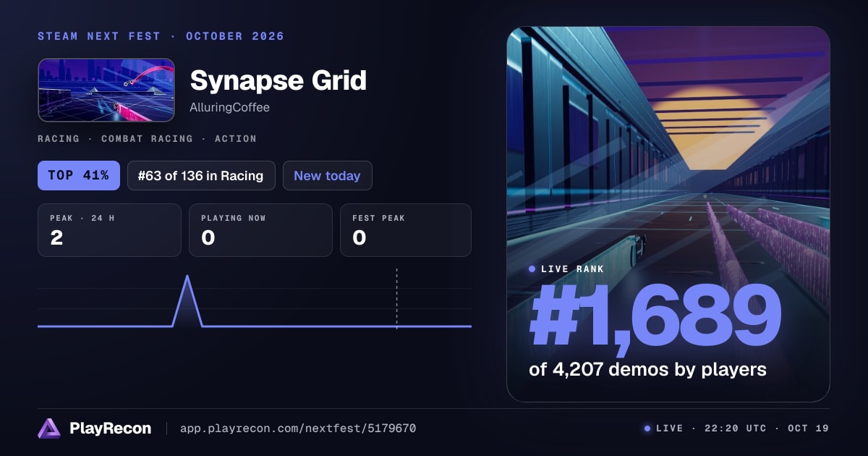Screen dimensions: 868x456
Task: Click the dashed vertical marker on chart
Action: click(396, 299)
